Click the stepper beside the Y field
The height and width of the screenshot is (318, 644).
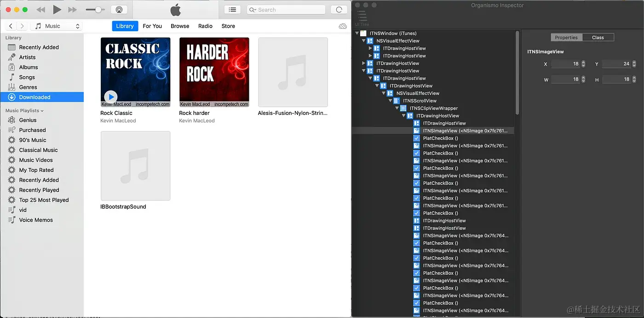point(634,64)
